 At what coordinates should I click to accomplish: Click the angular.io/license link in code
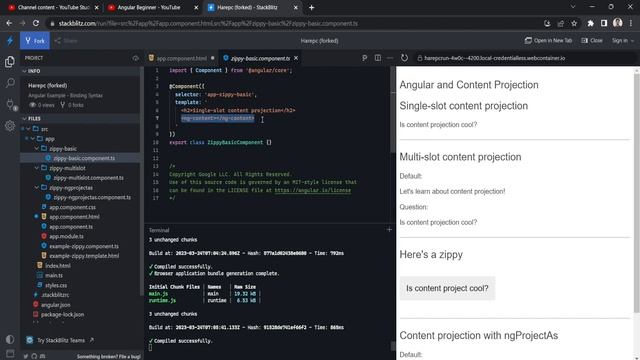[x=313, y=190]
